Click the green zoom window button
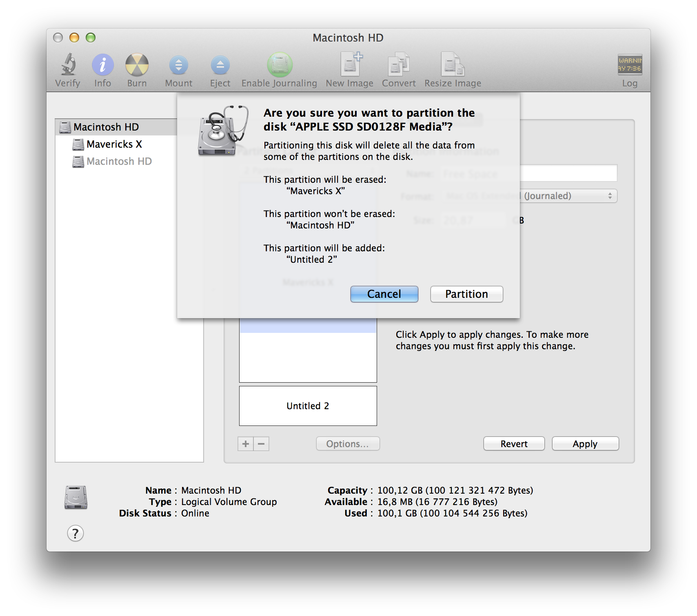The width and height of the screenshot is (697, 616). pos(91,38)
